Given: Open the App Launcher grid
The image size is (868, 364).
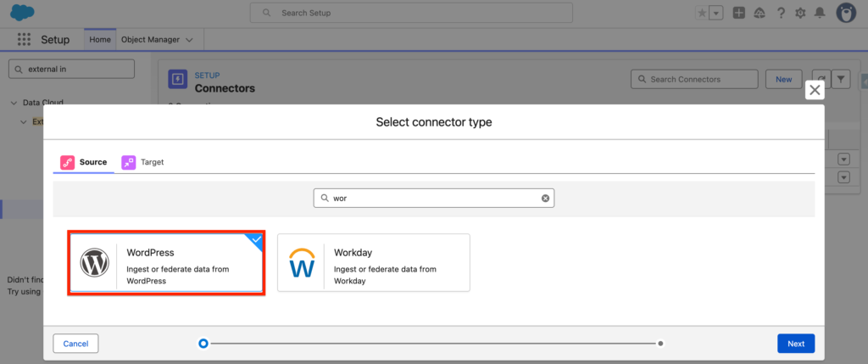Looking at the screenshot, I should pos(24,40).
